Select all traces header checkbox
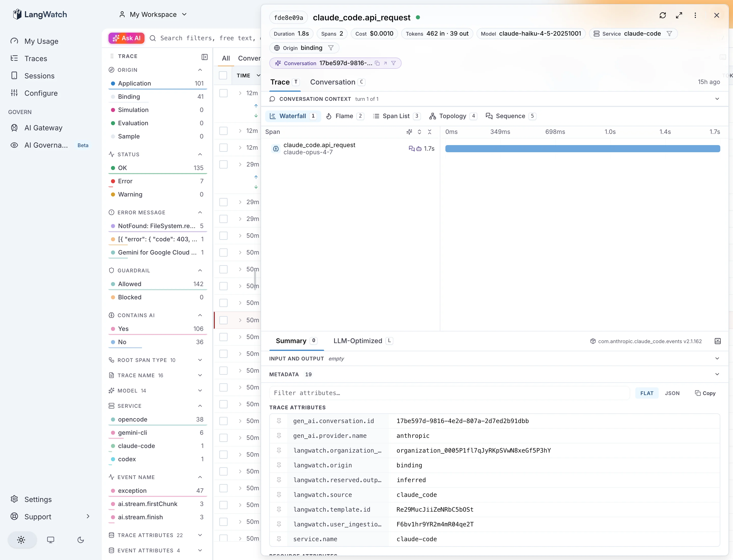733x560 pixels. coord(223,76)
